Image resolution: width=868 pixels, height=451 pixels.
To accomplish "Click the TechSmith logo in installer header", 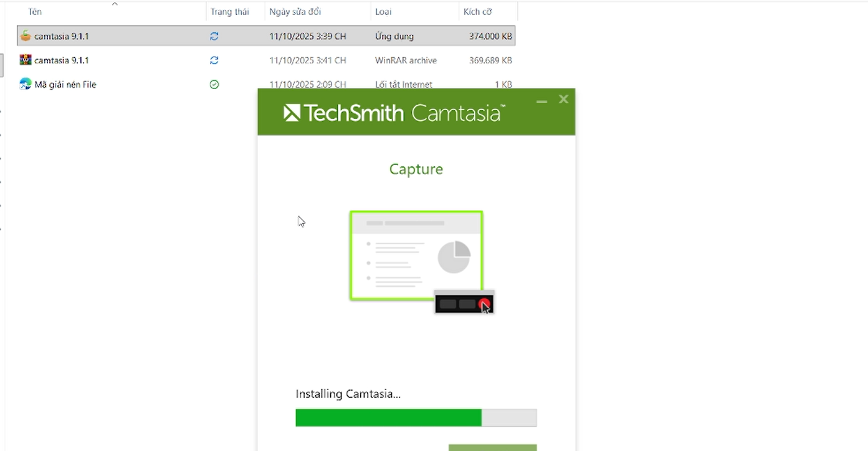I will tap(292, 113).
